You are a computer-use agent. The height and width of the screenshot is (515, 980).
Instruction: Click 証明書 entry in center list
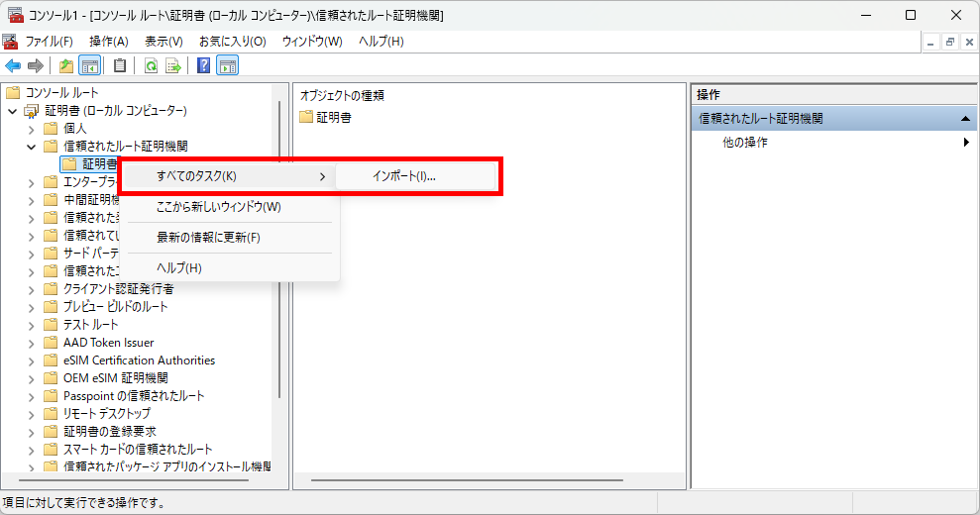tap(334, 117)
